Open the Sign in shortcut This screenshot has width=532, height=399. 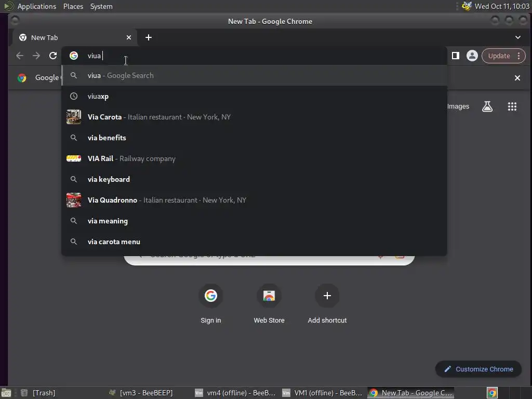point(211,303)
